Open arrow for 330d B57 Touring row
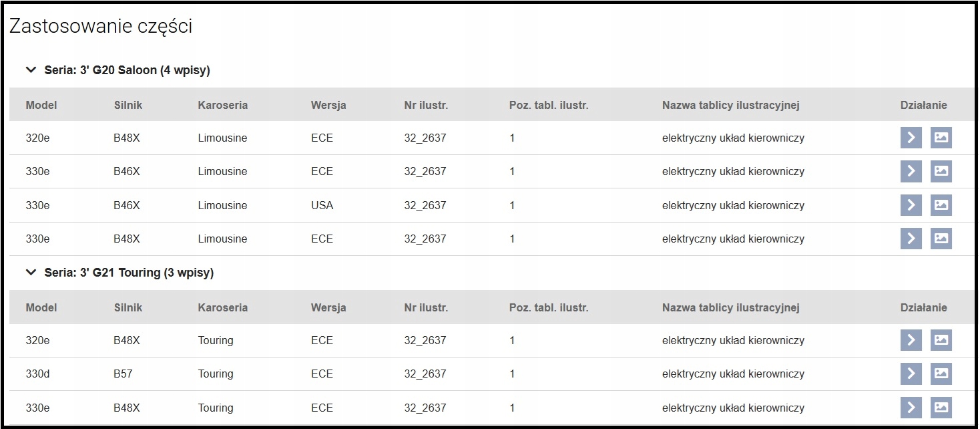This screenshot has height=429, width=980. (x=911, y=374)
